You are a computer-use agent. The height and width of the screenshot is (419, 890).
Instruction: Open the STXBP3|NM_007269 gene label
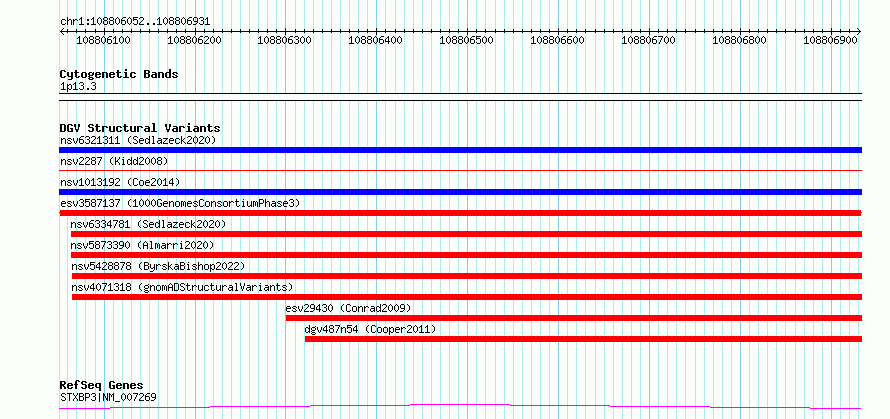108,397
